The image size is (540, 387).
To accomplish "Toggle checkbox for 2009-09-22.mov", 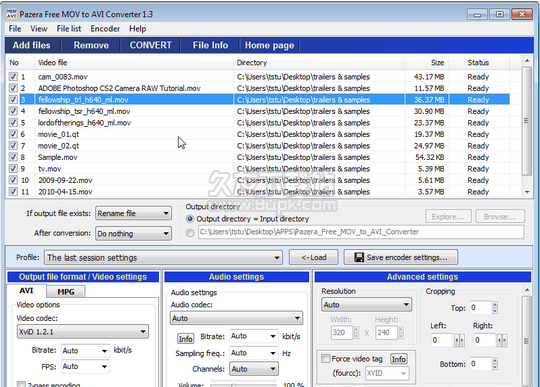I will click(x=13, y=180).
